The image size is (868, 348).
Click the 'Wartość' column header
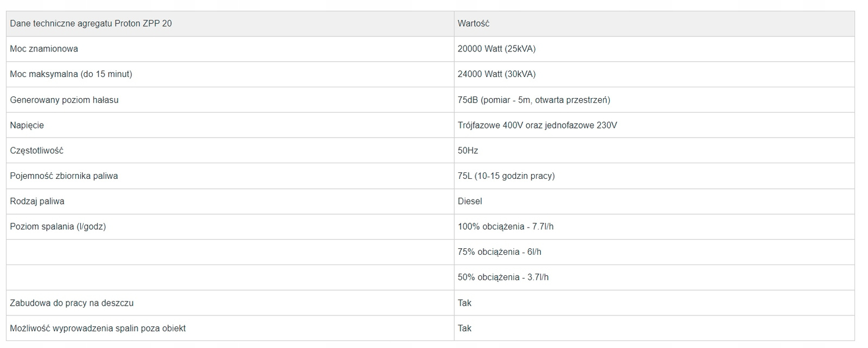[473, 24]
